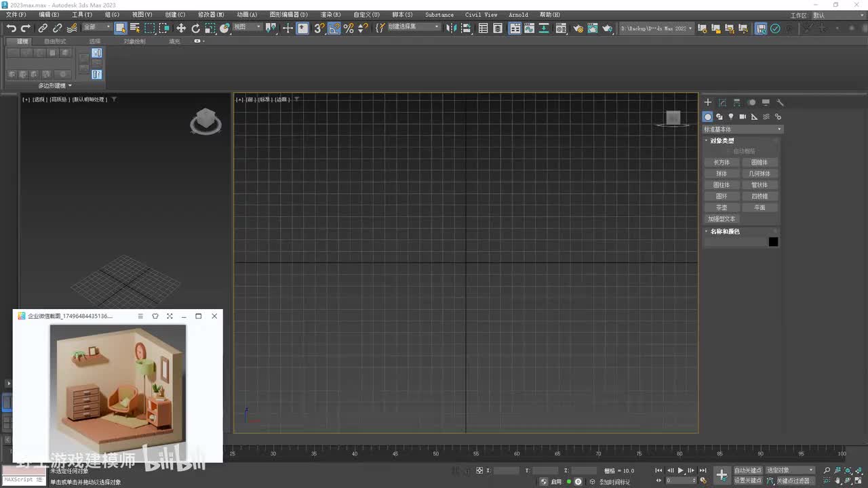Activate the Select and Link tool
This screenshot has height=488, width=868.
pos(43,28)
